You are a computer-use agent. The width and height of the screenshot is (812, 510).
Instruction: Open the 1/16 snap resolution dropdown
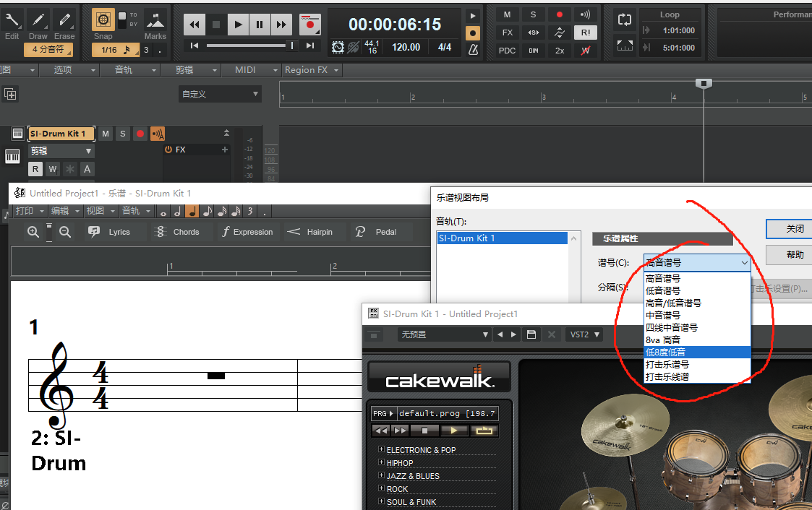click(x=116, y=50)
